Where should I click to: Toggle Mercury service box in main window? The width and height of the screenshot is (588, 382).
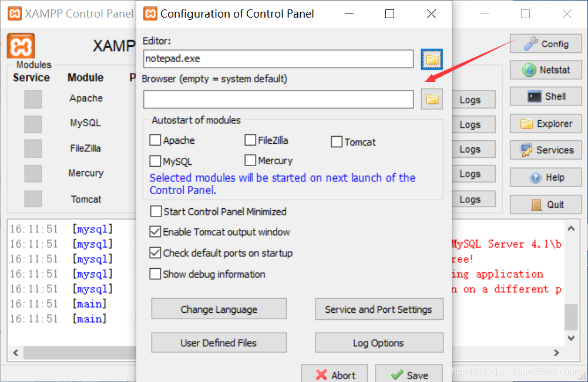[x=33, y=174]
